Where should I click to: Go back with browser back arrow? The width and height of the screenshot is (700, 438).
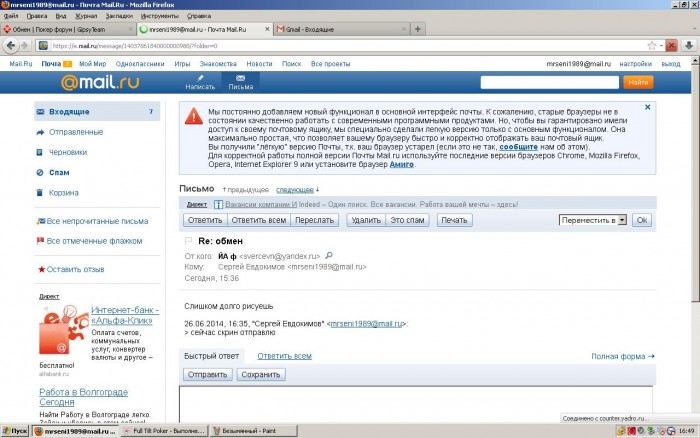[x=11, y=46]
